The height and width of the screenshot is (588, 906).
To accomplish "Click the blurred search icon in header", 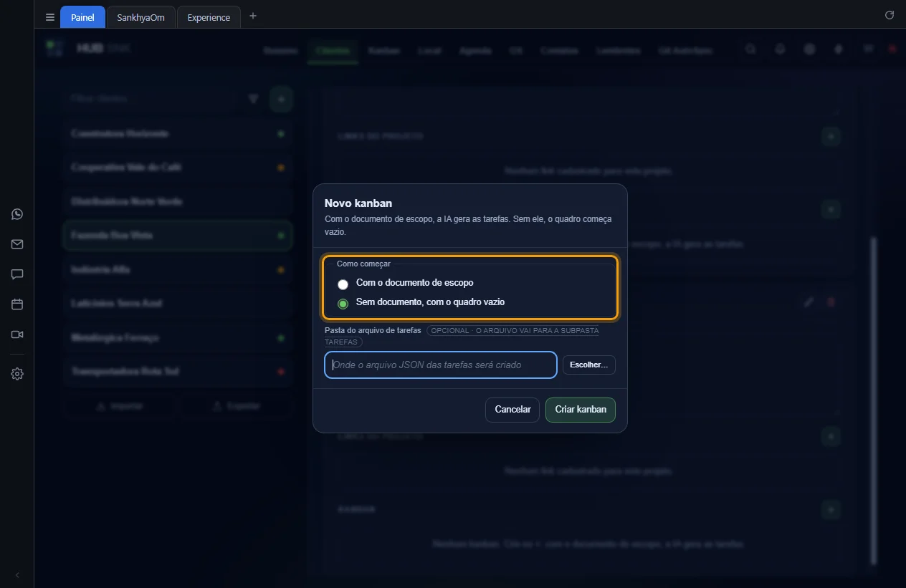I will 750,49.
